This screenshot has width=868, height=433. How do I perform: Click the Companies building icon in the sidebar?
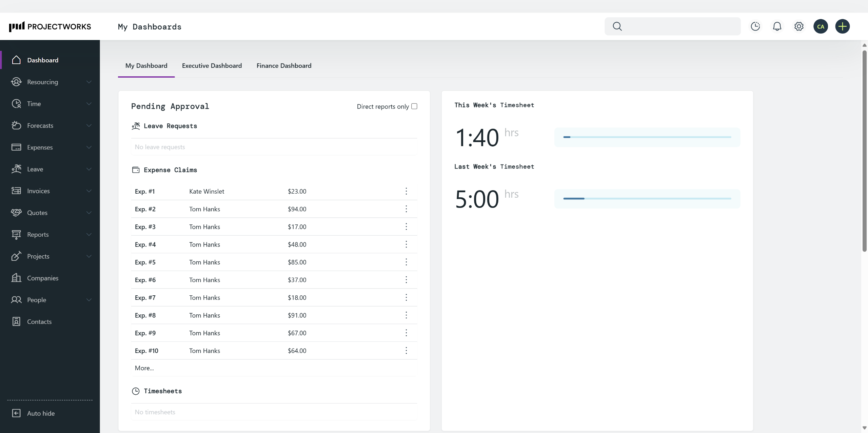(16, 278)
